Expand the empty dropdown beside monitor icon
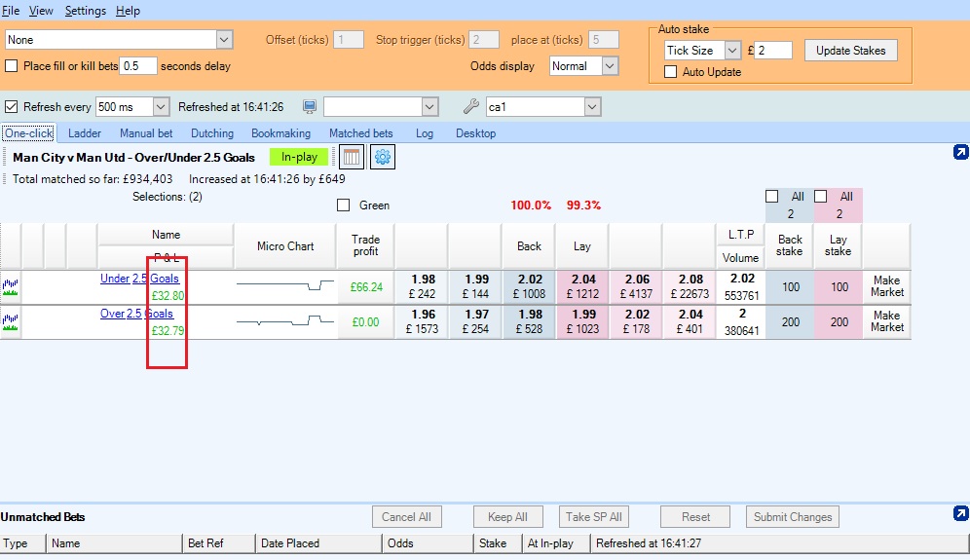The height and width of the screenshot is (560, 970). pyautogui.click(x=429, y=106)
